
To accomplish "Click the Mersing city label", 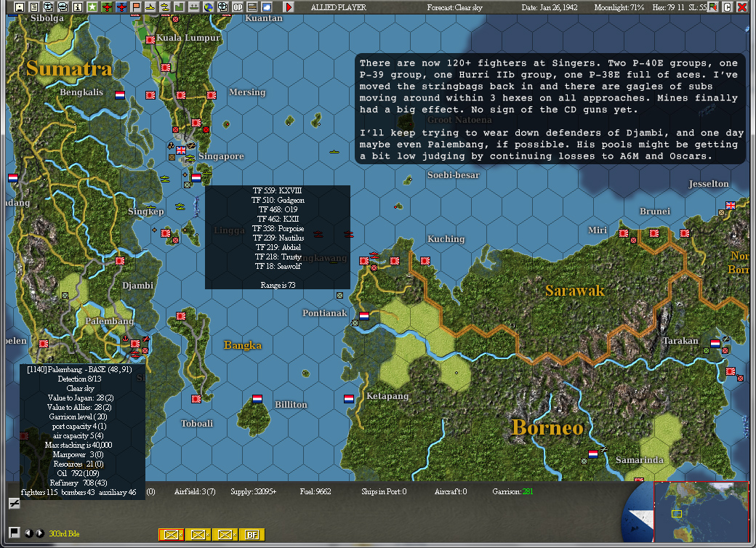I will [x=247, y=92].
